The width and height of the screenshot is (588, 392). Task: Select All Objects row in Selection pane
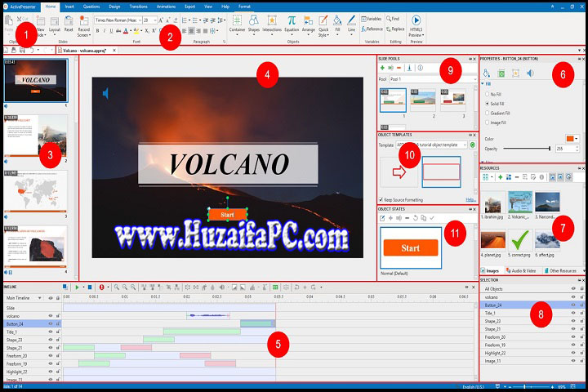[532, 289]
